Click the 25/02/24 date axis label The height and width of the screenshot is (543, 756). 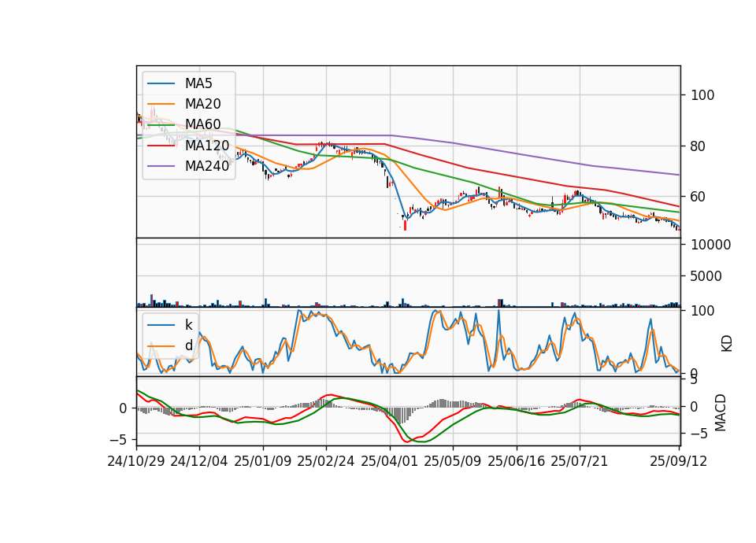coord(326,461)
